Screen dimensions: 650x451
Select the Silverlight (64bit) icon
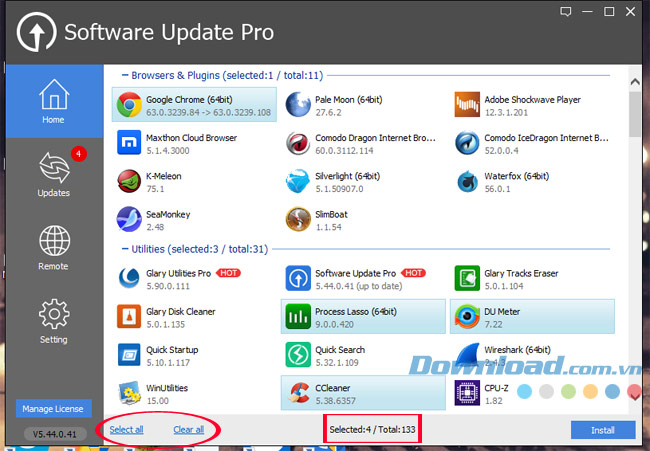point(298,181)
